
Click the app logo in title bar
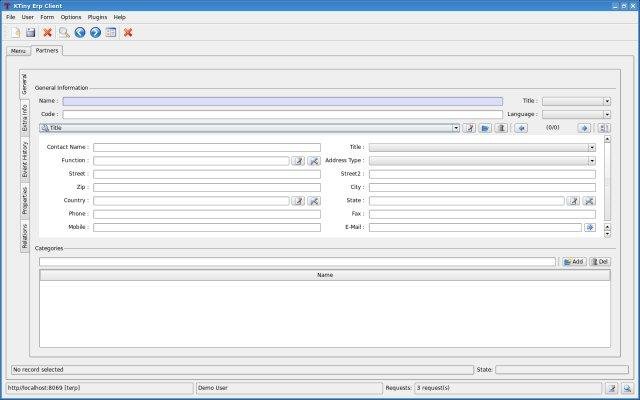pyautogui.click(x=7, y=6)
